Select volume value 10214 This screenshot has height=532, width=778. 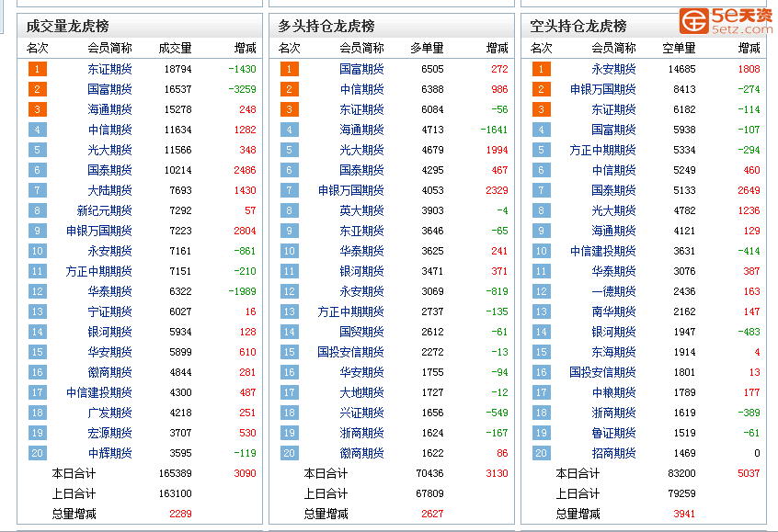coord(178,170)
